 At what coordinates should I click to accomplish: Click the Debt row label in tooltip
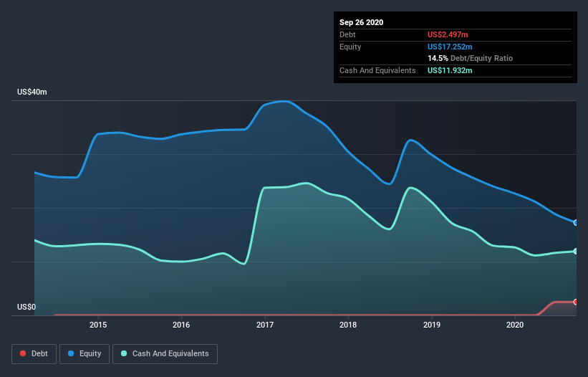click(x=347, y=34)
